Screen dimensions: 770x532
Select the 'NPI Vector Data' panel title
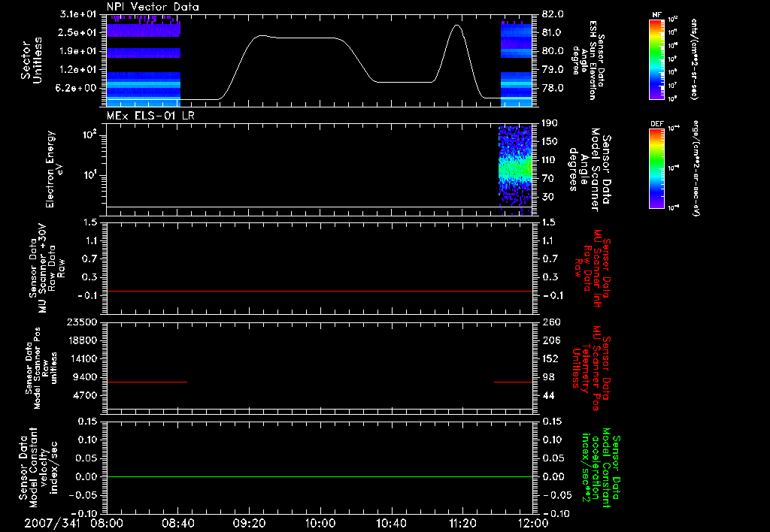[153, 7]
